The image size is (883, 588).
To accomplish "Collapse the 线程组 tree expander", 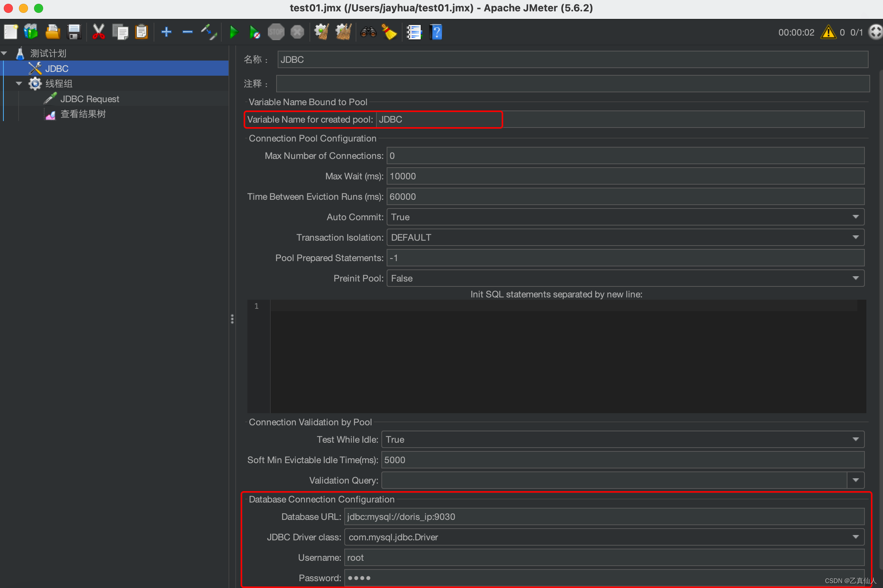I will [x=19, y=84].
